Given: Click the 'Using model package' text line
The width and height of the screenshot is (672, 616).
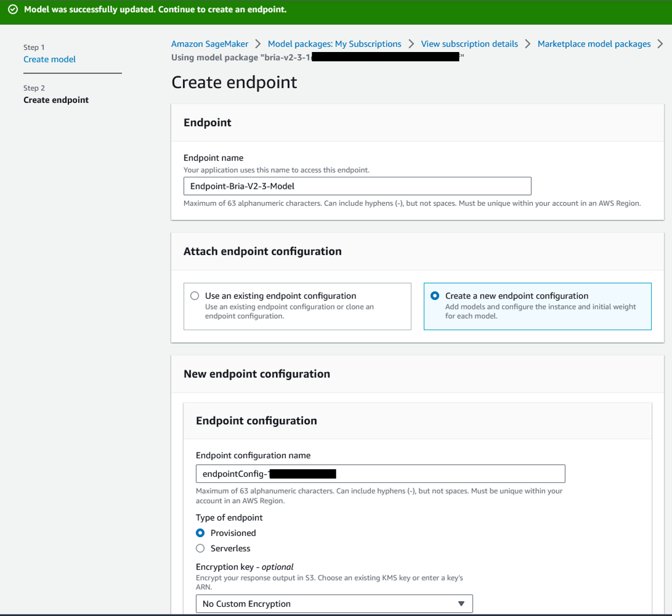Looking at the screenshot, I should pyautogui.click(x=318, y=57).
